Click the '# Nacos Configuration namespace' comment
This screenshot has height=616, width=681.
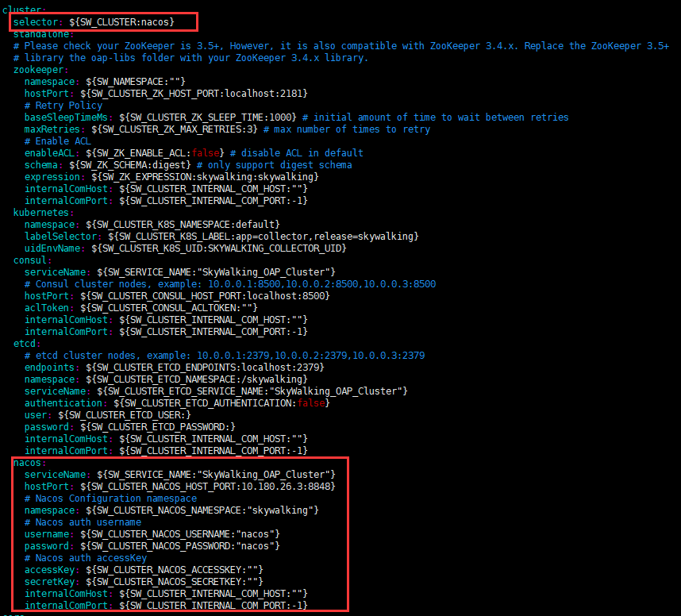[111, 499]
